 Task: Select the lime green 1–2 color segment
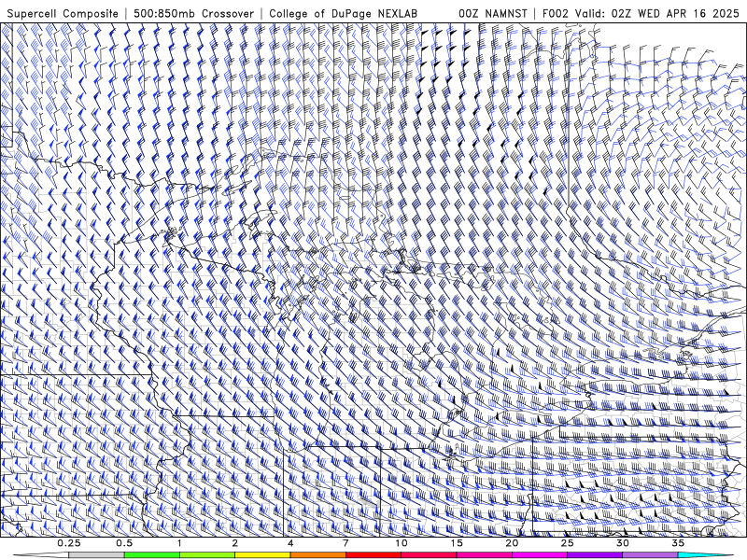207,555
